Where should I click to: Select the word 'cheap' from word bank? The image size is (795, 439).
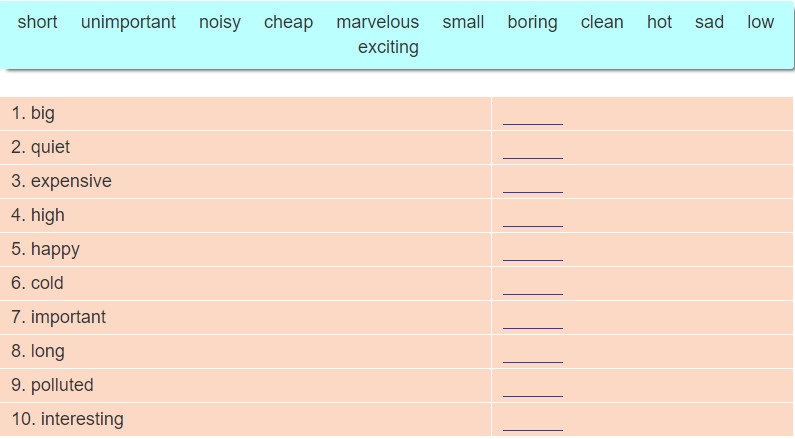288,22
